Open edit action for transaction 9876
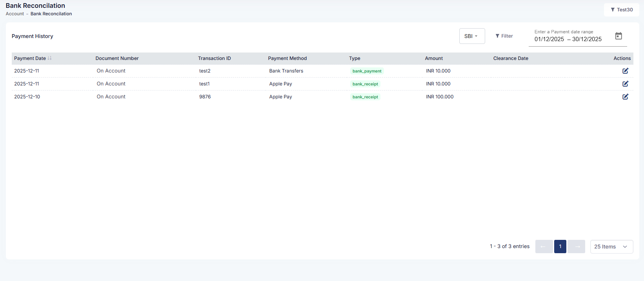The height and width of the screenshot is (281, 644). pyautogui.click(x=625, y=97)
